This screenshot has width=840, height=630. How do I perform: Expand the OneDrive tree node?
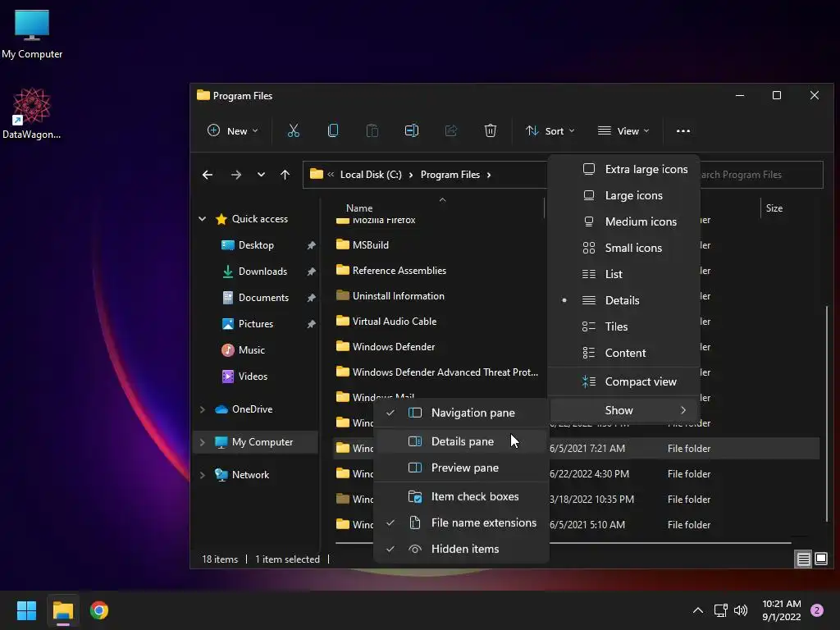pos(202,409)
